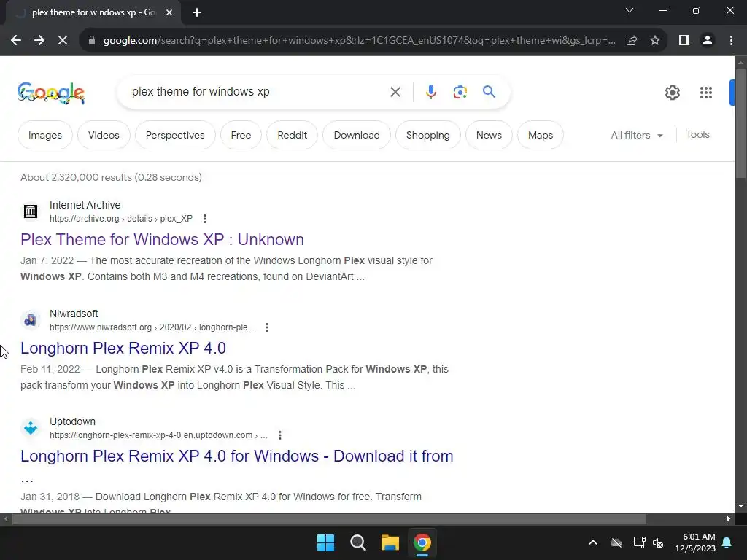Switch to Shopping results

pos(427,135)
